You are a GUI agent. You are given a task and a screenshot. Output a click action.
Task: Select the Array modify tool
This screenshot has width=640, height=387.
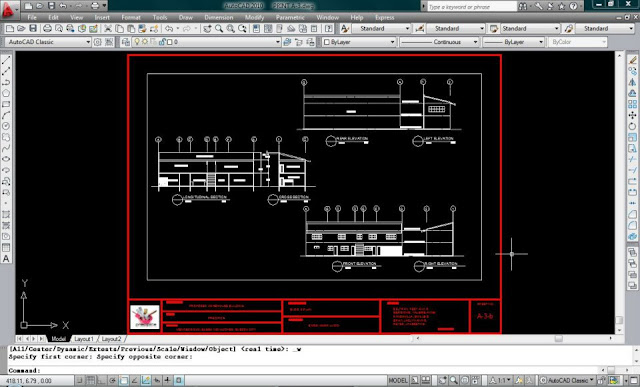pyautogui.click(x=632, y=104)
